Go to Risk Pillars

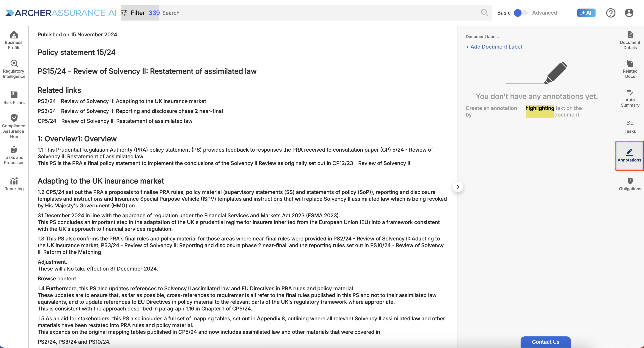point(14,97)
